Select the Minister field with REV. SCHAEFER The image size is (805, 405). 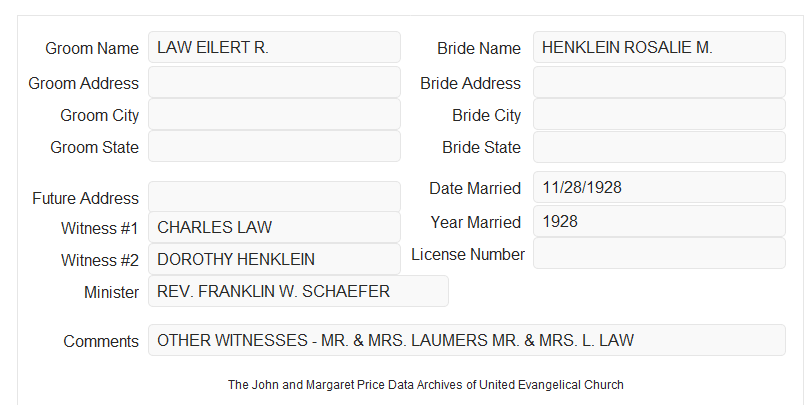(x=298, y=291)
